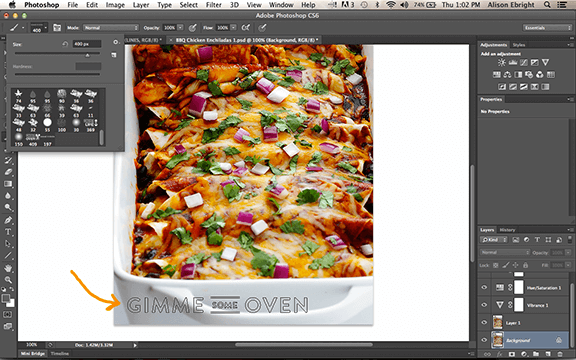Open the Layers panel flyout menu
The image size is (576, 360).
569,230
